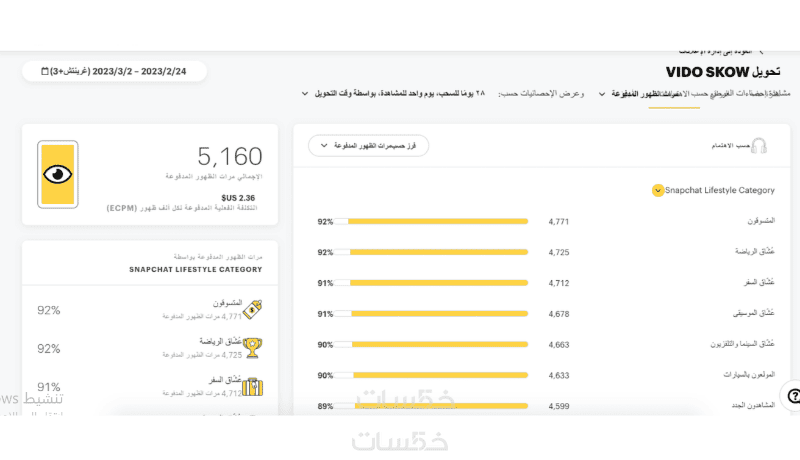Click the travel fans row value 4,712

click(x=559, y=283)
